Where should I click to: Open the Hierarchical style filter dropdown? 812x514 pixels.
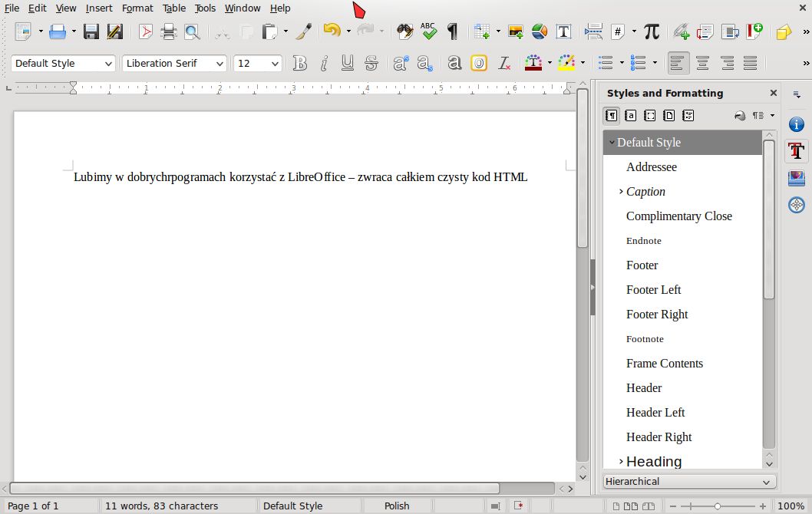point(689,481)
